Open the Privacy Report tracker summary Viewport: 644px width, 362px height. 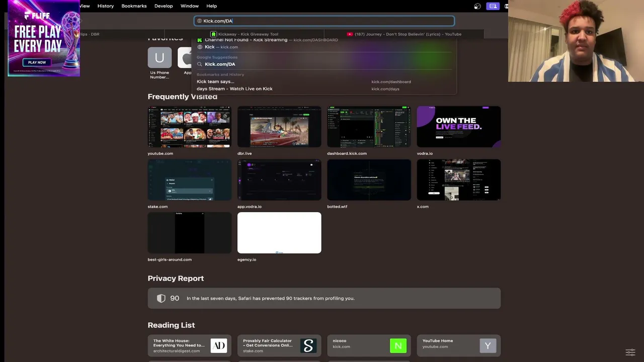pos(324,298)
